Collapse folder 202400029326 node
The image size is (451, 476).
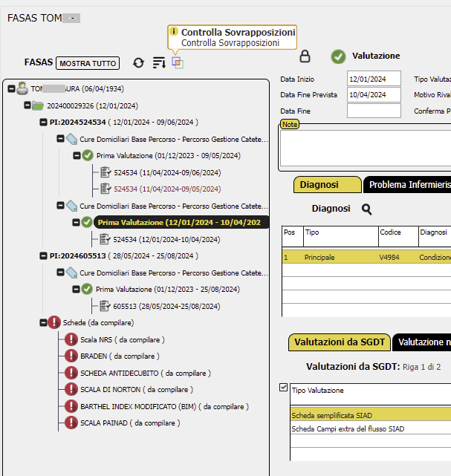tap(27, 105)
